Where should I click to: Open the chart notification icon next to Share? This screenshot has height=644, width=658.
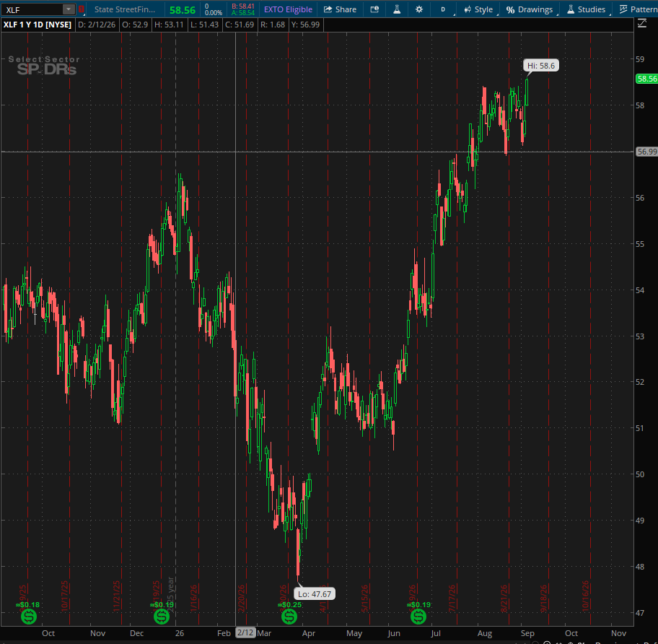point(374,9)
